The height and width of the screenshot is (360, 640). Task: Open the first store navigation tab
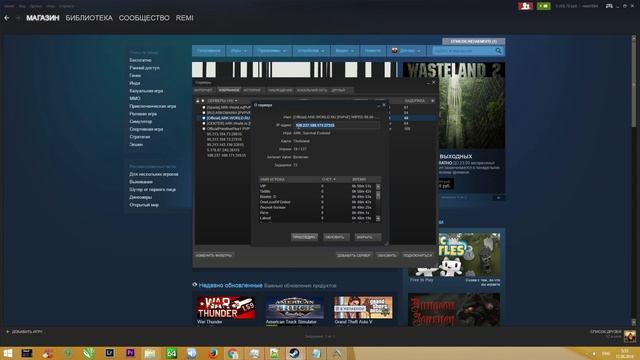coord(209,51)
